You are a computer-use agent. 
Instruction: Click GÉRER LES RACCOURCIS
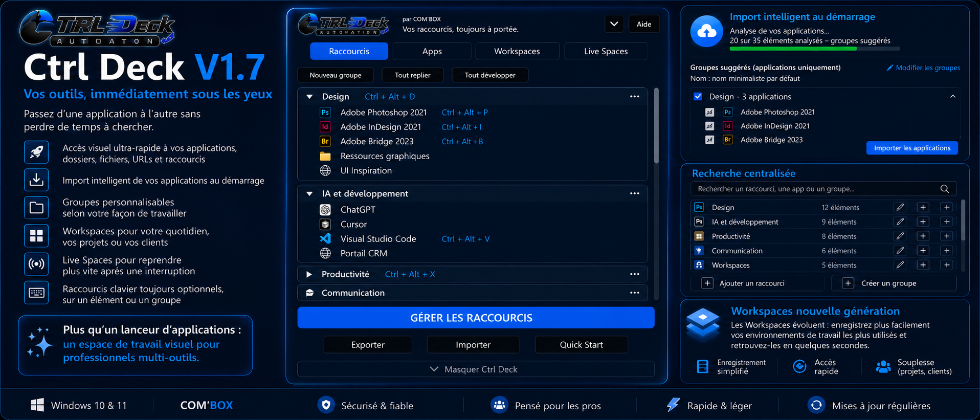coord(476,318)
